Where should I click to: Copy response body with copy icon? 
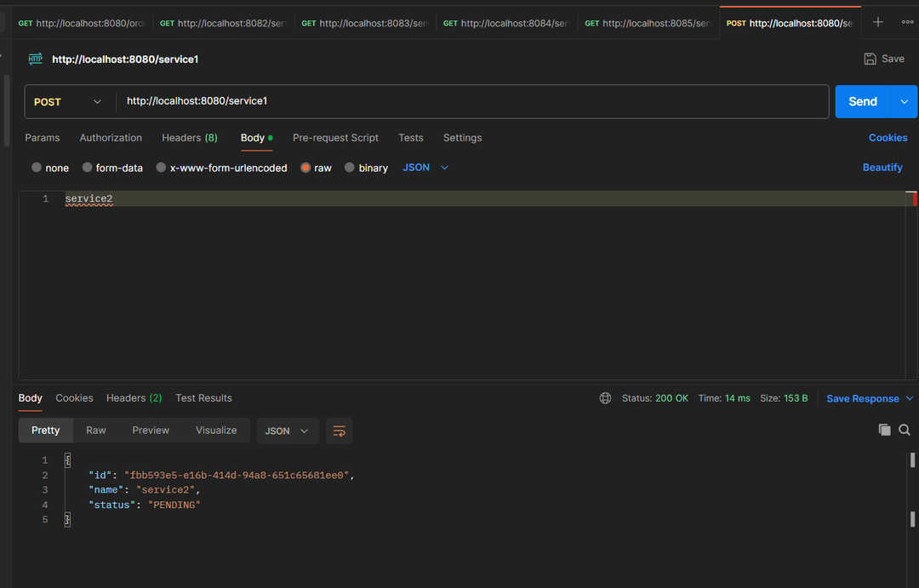pyautogui.click(x=885, y=431)
